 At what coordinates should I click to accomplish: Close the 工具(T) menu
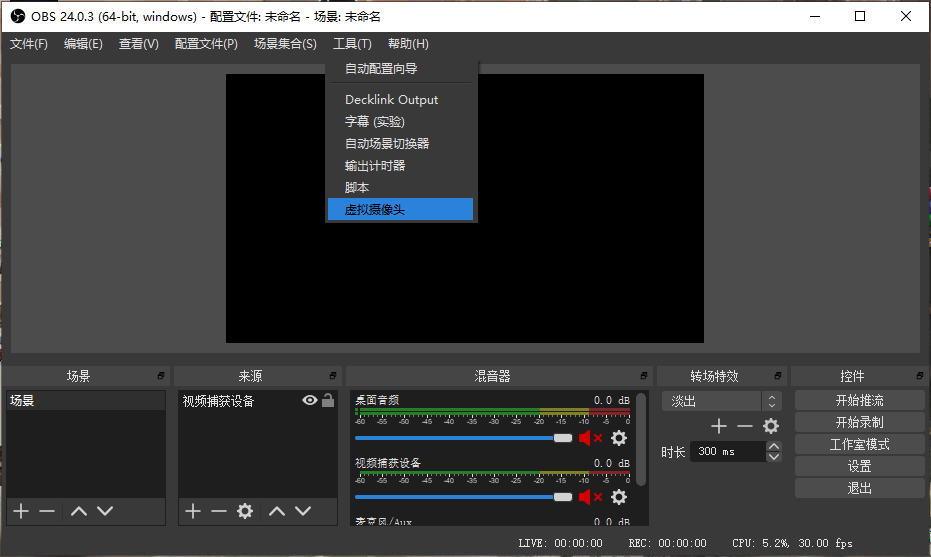click(352, 44)
